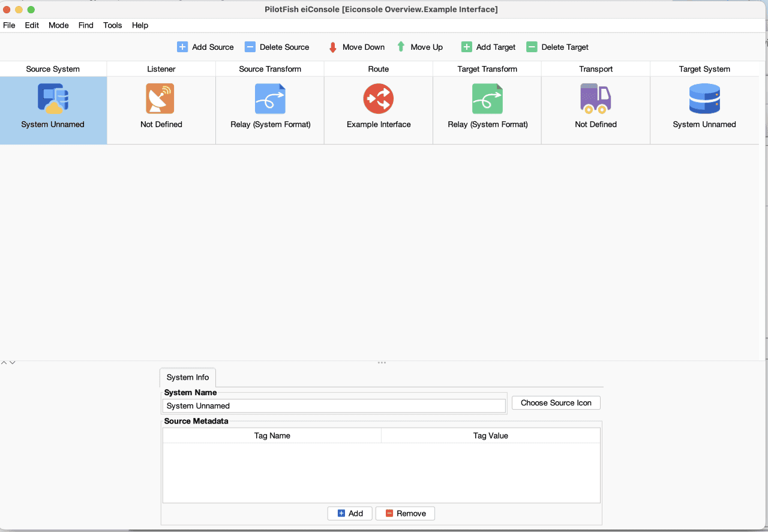Click System Unnamed under Target System icon
This screenshot has width=768, height=532.
(x=704, y=125)
